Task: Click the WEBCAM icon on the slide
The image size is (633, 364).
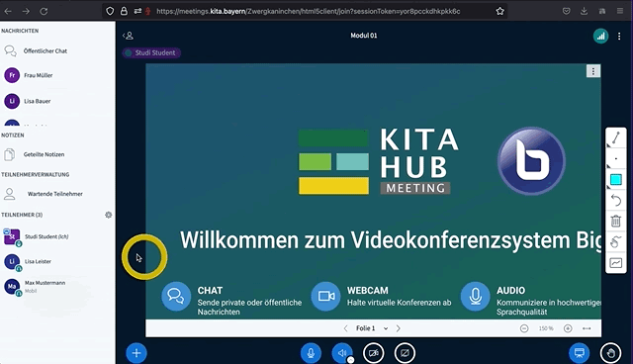Action: pyautogui.click(x=325, y=296)
